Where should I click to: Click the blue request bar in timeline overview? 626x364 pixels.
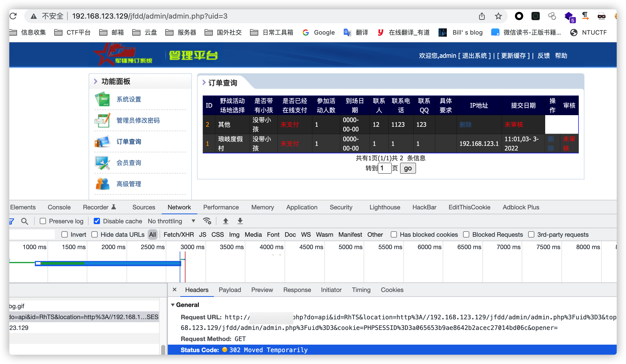108,263
